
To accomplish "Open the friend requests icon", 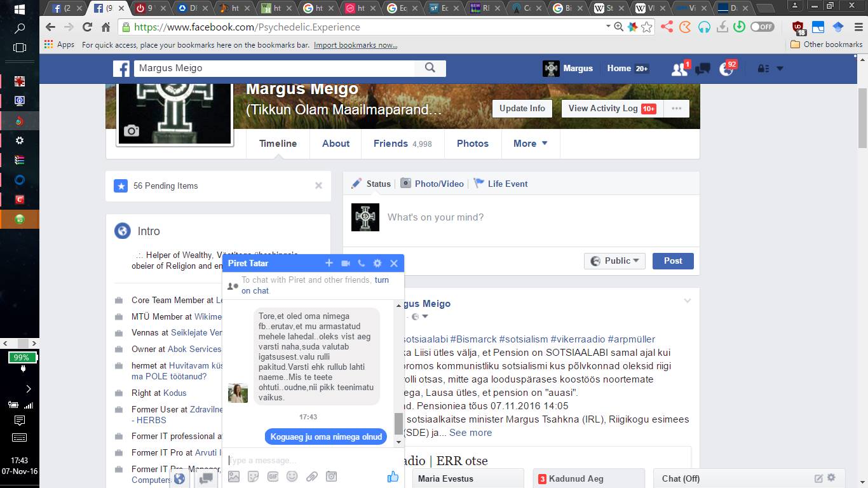I will (679, 69).
